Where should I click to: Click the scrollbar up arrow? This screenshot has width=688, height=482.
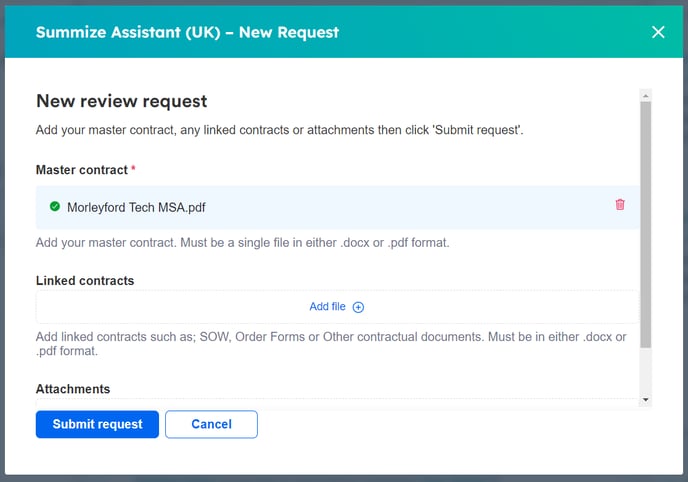click(646, 96)
